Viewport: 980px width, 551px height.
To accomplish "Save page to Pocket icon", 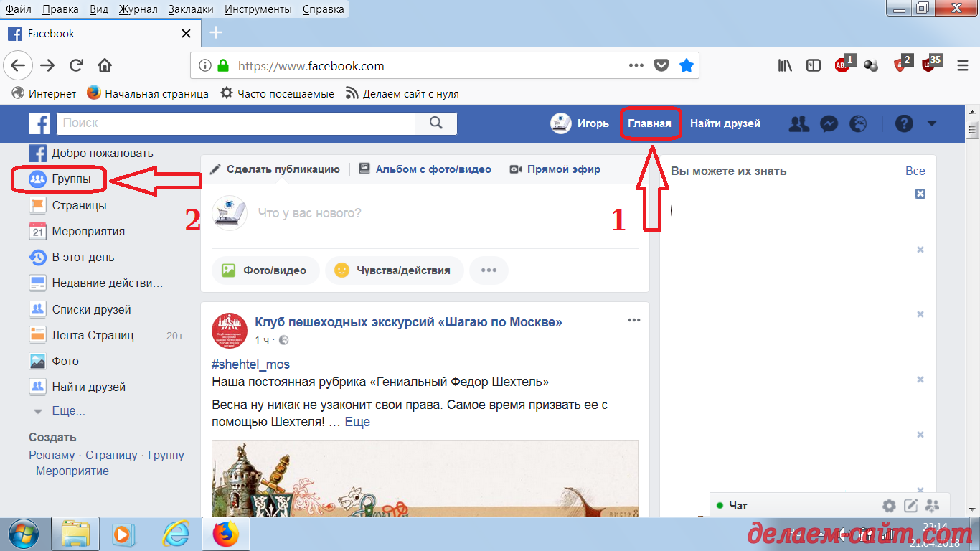I will 661,65.
